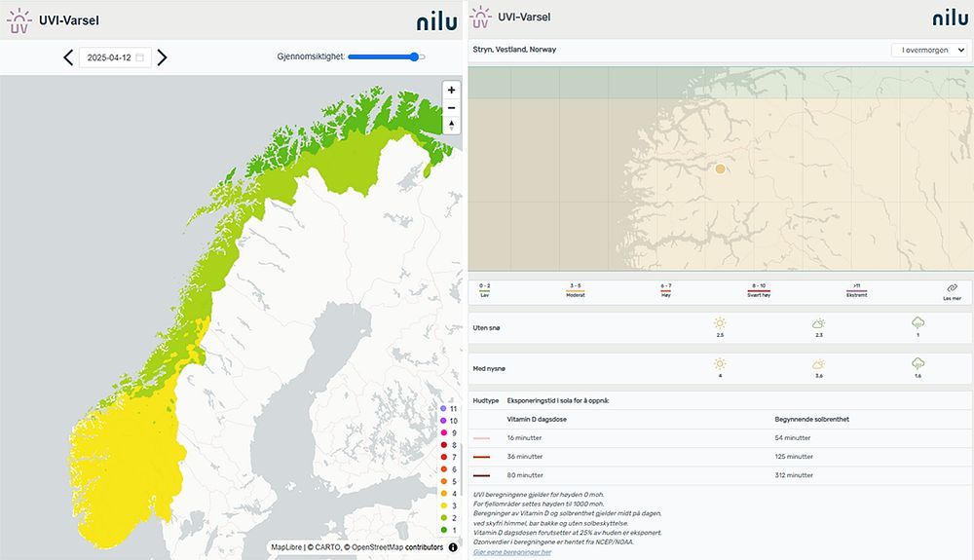The width and height of the screenshot is (974, 560).
Task: Click the Med nysnø row label
Action: tap(489, 369)
